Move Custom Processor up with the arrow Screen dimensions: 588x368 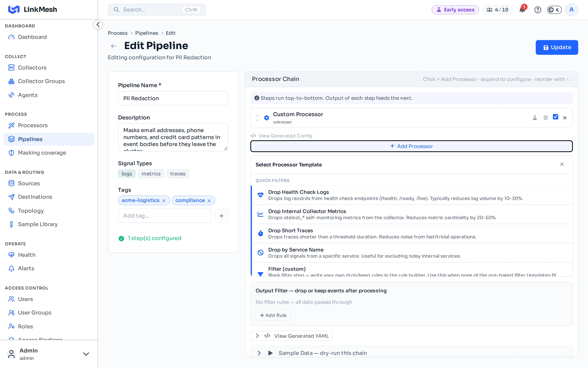coord(257,115)
